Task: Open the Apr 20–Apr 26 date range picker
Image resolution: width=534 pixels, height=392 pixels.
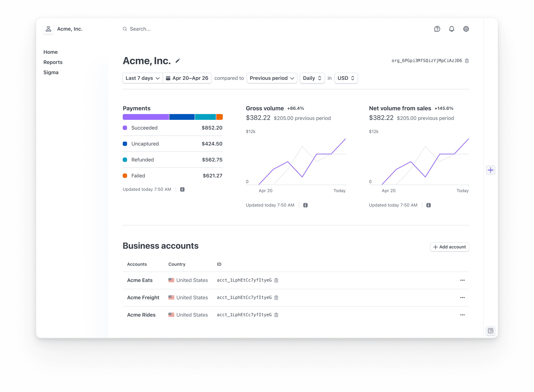Action: pos(187,78)
